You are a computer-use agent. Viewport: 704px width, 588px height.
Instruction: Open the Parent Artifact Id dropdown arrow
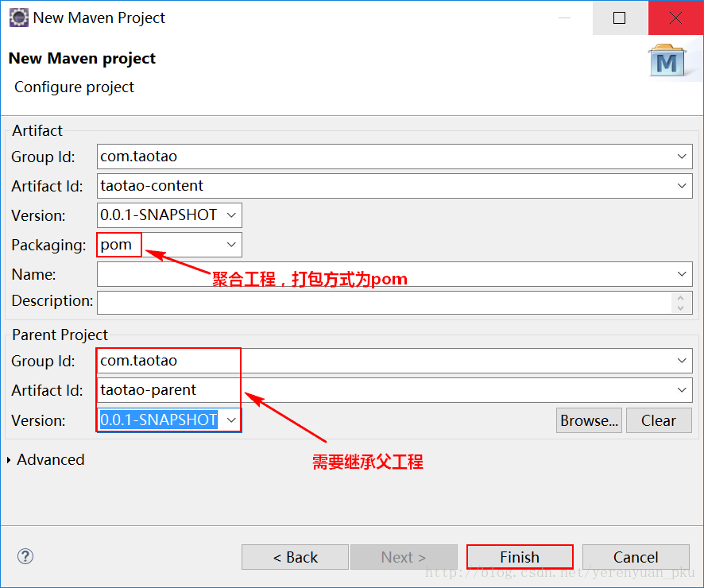(682, 390)
